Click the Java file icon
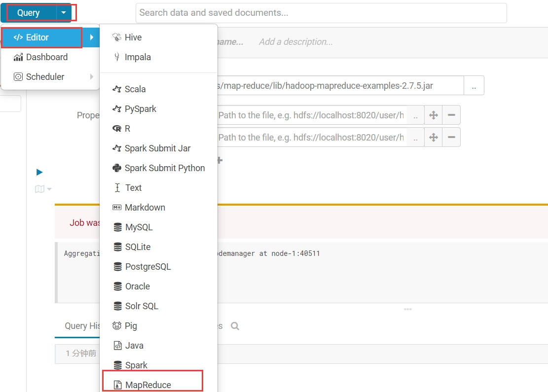Image resolution: width=548 pixels, height=392 pixels. click(x=118, y=346)
